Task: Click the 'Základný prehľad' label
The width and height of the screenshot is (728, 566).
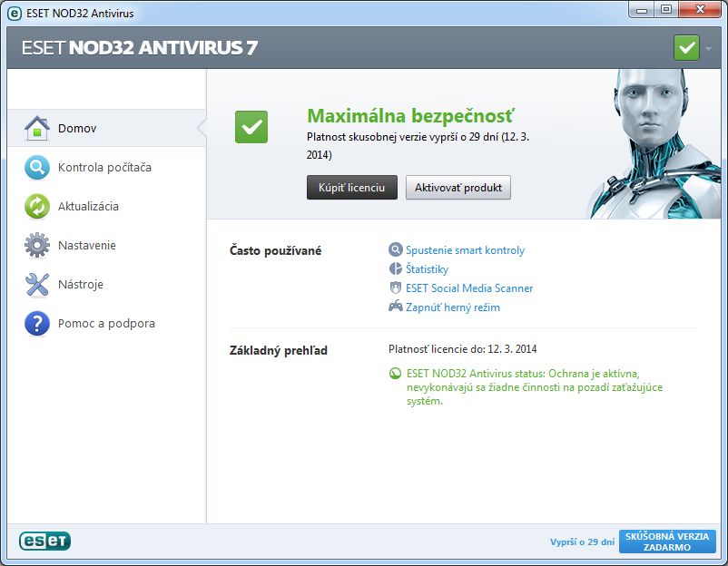Action: 278,350
